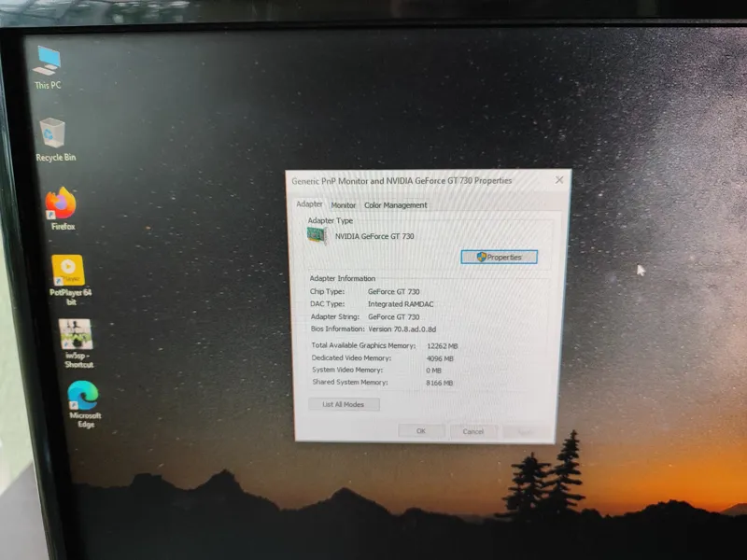747x560 pixels.
Task: Click the dialog title bar text
Action: coord(402,181)
